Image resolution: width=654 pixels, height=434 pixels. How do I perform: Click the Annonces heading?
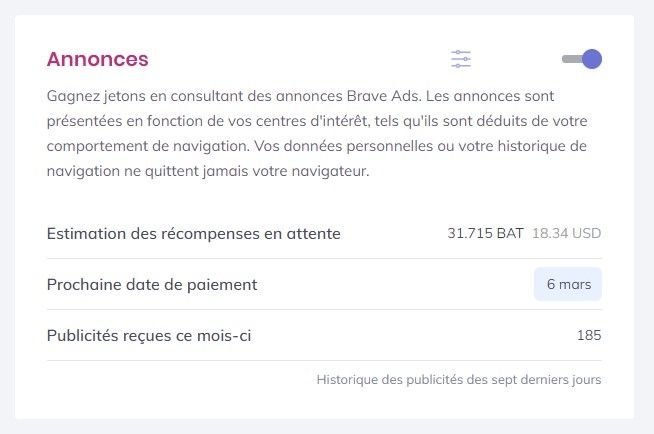tap(98, 59)
